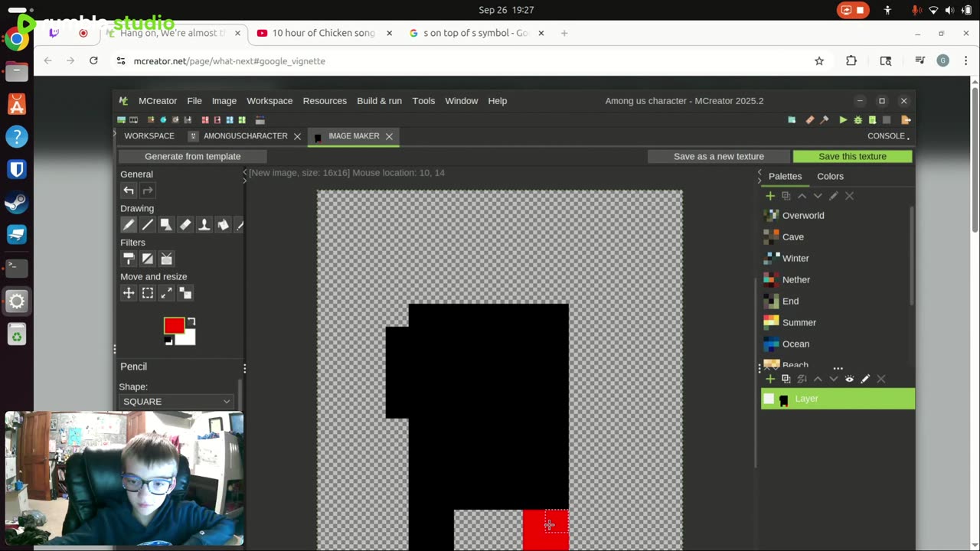Reset colors to black and white default
The width and height of the screenshot is (980, 551).
pyautogui.click(x=168, y=341)
